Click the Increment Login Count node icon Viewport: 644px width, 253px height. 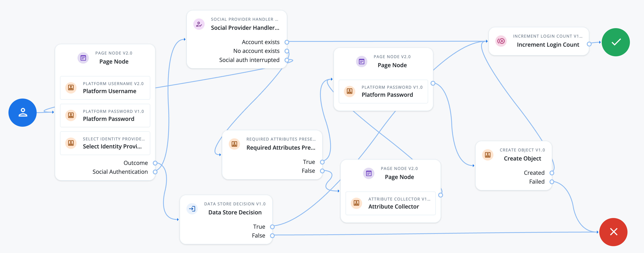[x=501, y=41]
